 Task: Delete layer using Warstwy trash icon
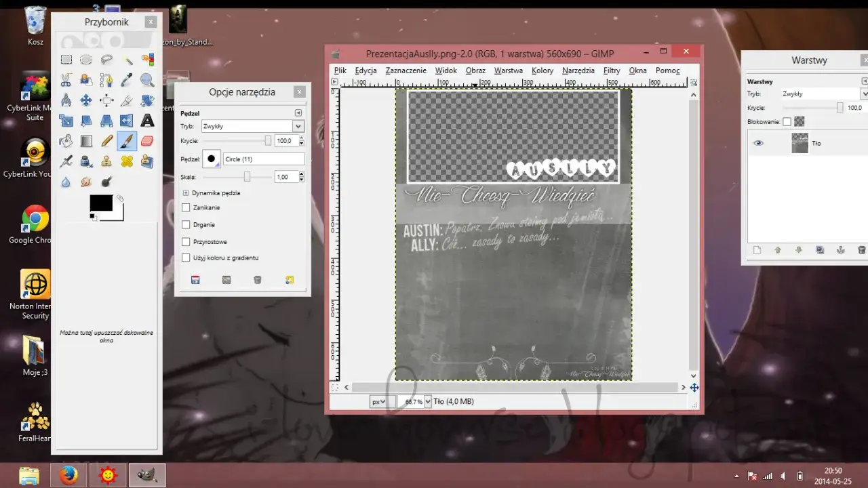pos(861,250)
